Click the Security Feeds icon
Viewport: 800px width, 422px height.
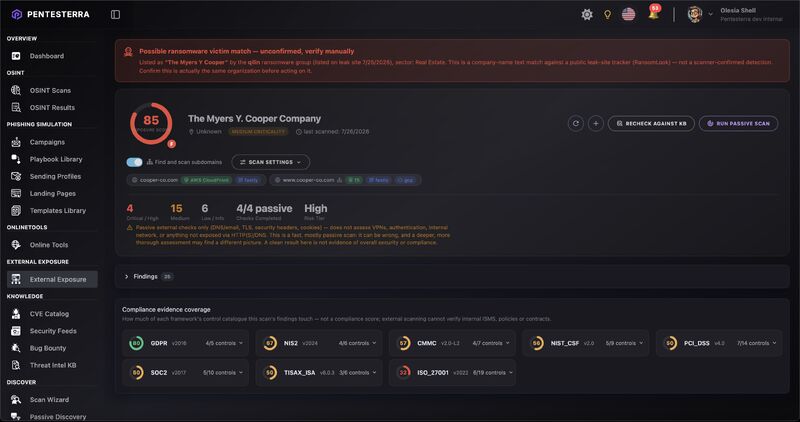point(16,331)
